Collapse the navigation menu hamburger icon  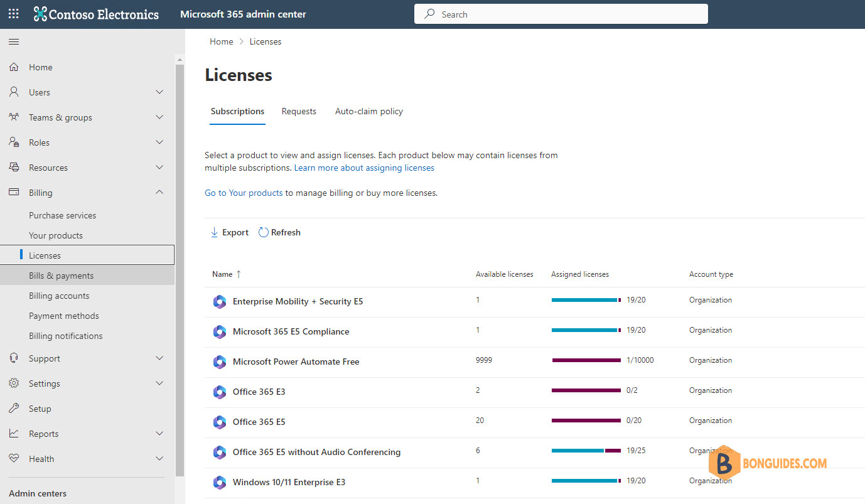point(14,42)
